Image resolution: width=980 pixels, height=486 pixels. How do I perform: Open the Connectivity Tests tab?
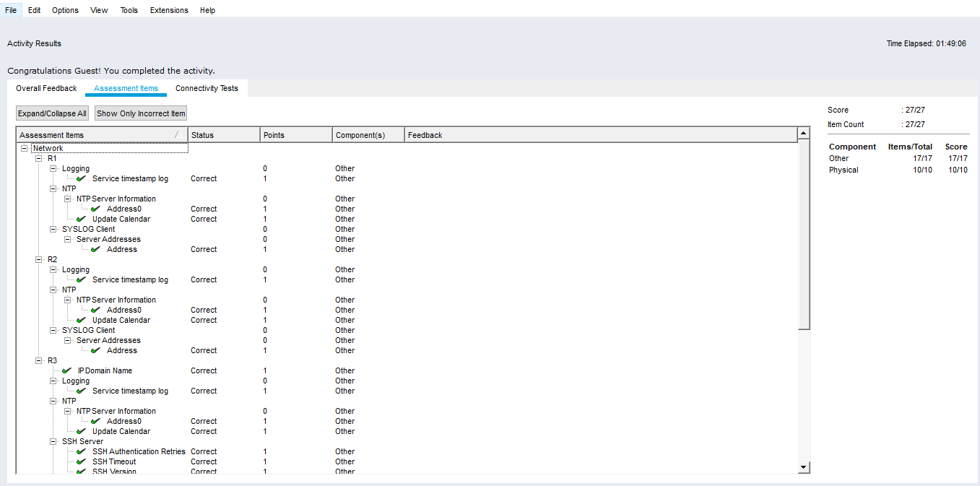pos(207,88)
